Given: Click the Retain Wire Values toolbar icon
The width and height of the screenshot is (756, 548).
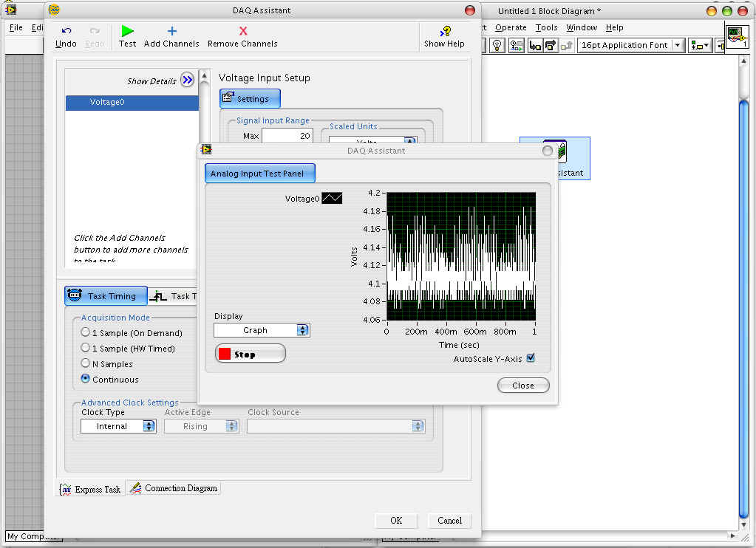Looking at the screenshot, I should pos(517,45).
